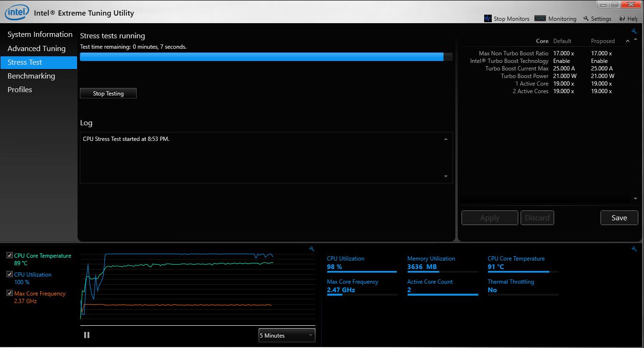
Task: Click the Intel logo in the title bar
Action: point(16,12)
